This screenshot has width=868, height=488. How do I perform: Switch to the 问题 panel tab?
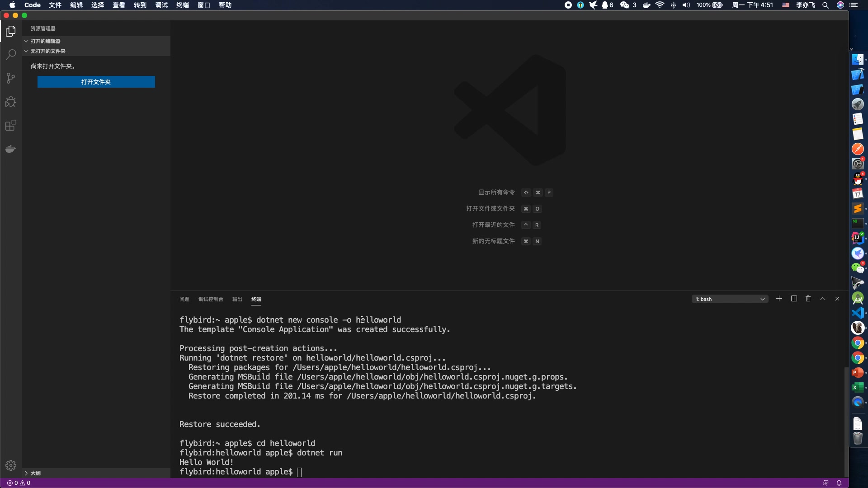(x=184, y=299)
